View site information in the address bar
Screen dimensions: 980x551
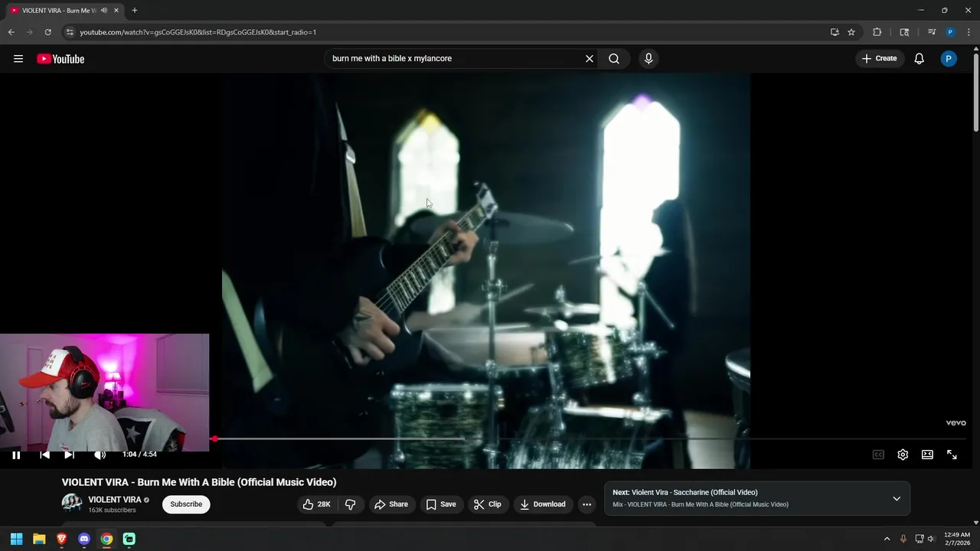tap(70, 32)
